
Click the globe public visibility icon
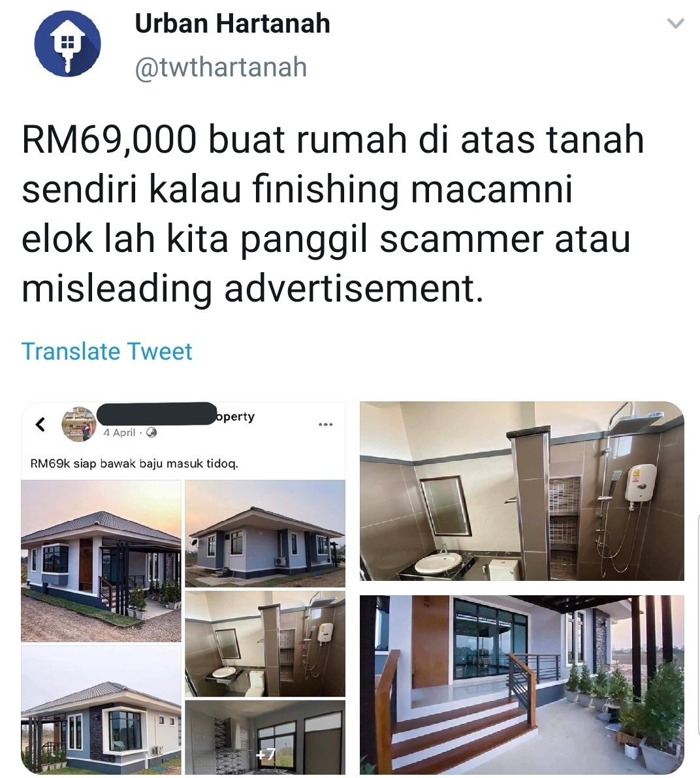click(x=152, y=433)
